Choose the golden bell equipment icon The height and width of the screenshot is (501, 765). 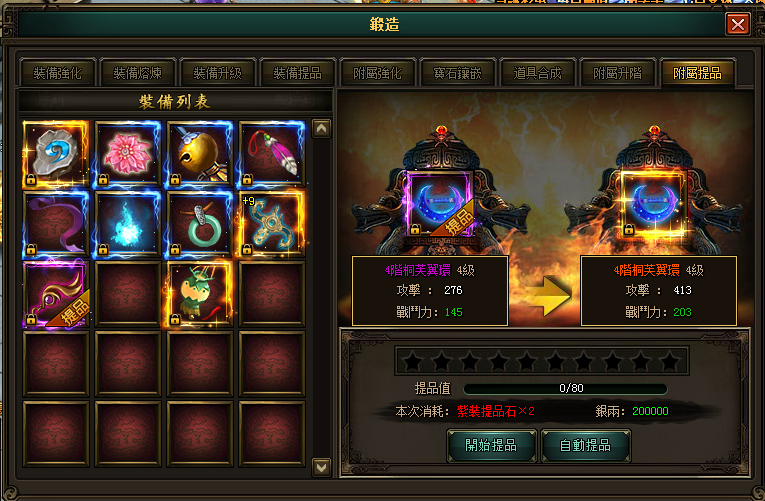click(x=200, y=155)
